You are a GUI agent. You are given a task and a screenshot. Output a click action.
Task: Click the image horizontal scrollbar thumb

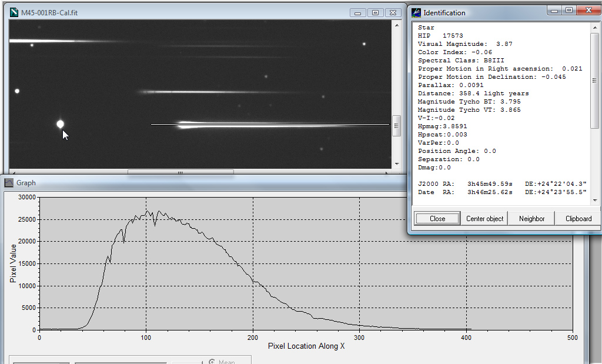(180, 172)
